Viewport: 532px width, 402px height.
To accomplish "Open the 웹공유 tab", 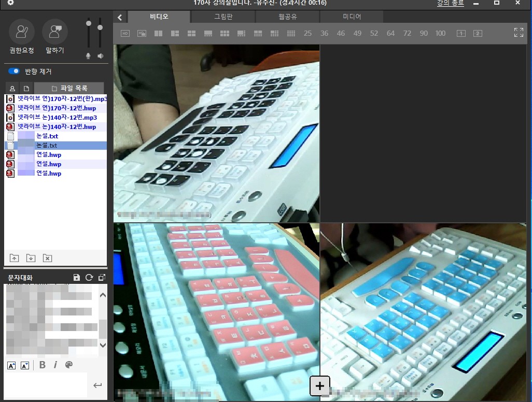I will (x=287, y=17).
